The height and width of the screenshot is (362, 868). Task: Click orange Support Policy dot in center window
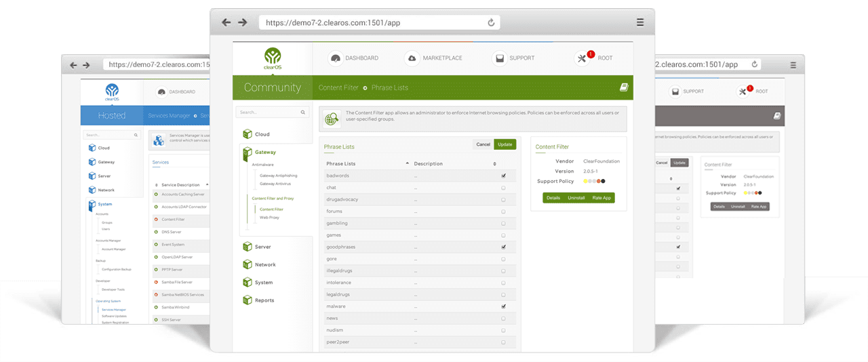(x=599, y=181)
